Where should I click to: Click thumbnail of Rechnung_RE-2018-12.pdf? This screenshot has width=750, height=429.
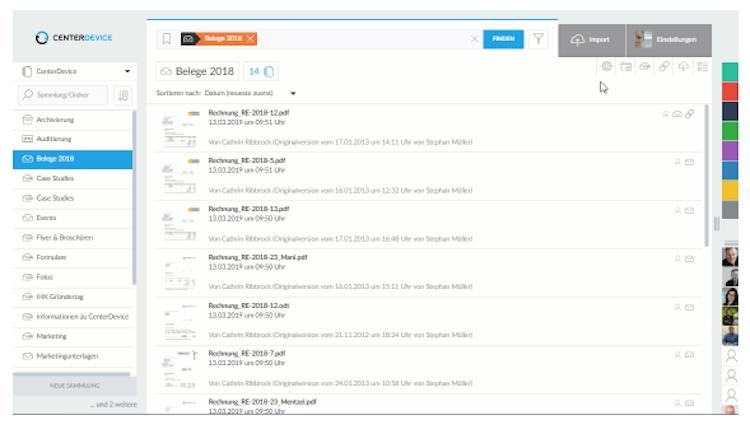(x=180, y=128)
